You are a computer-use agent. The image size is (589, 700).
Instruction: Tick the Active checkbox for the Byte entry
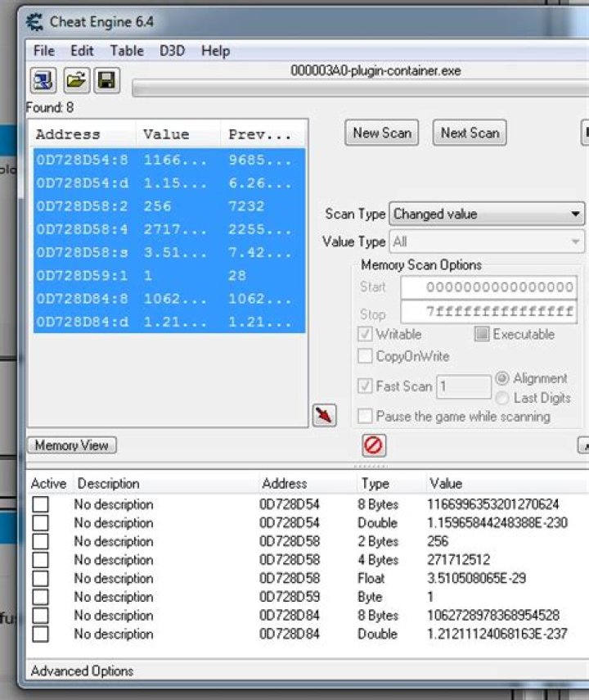pos(40,598)
